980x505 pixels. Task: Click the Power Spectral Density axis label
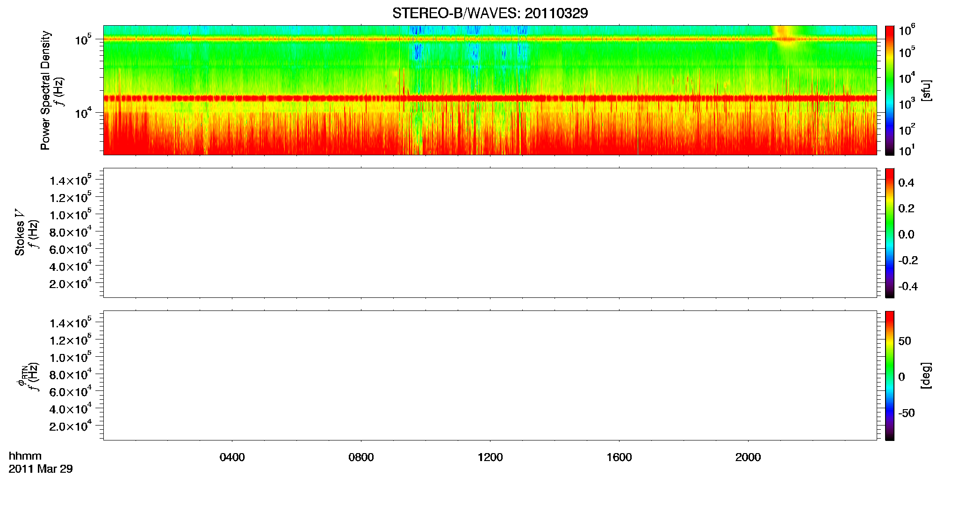[x=45, y=90]
